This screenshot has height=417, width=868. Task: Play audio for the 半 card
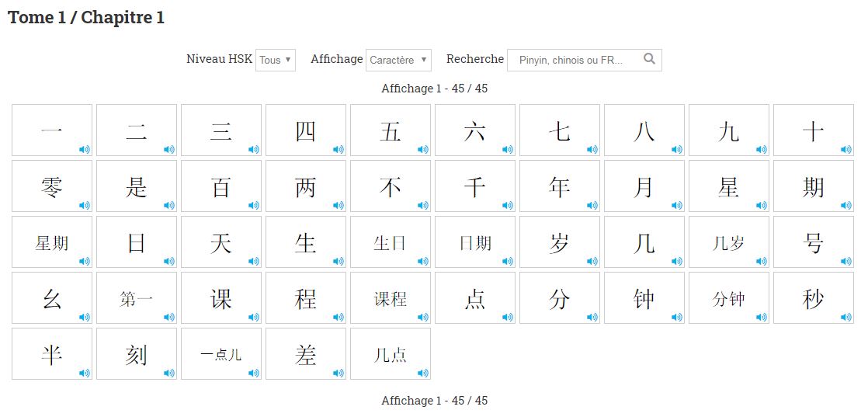pos(84,373)
